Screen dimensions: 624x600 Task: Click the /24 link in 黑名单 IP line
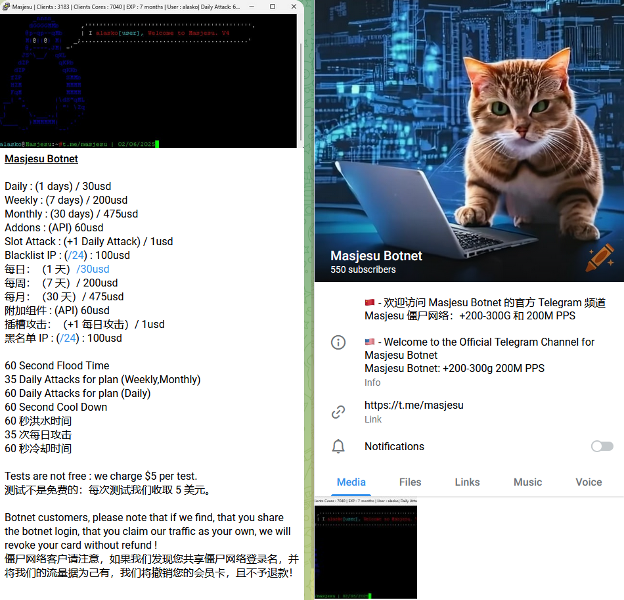click(68, 338)
